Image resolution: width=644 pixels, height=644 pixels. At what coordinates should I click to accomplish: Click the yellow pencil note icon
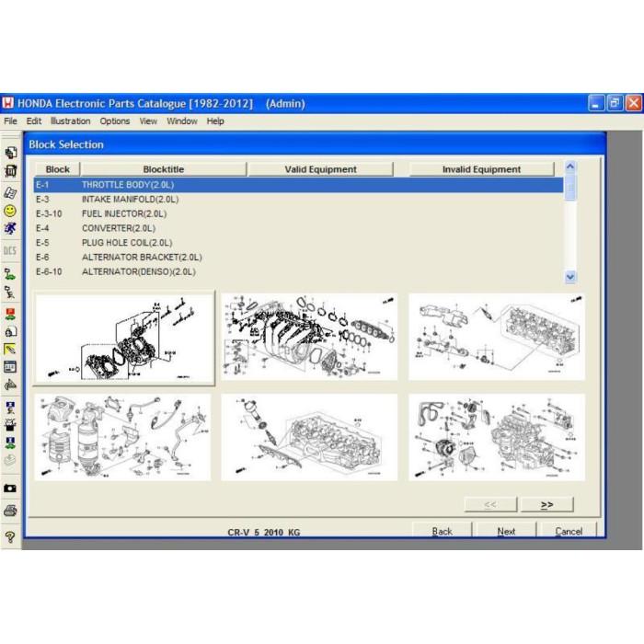click(x=10, y=349)
